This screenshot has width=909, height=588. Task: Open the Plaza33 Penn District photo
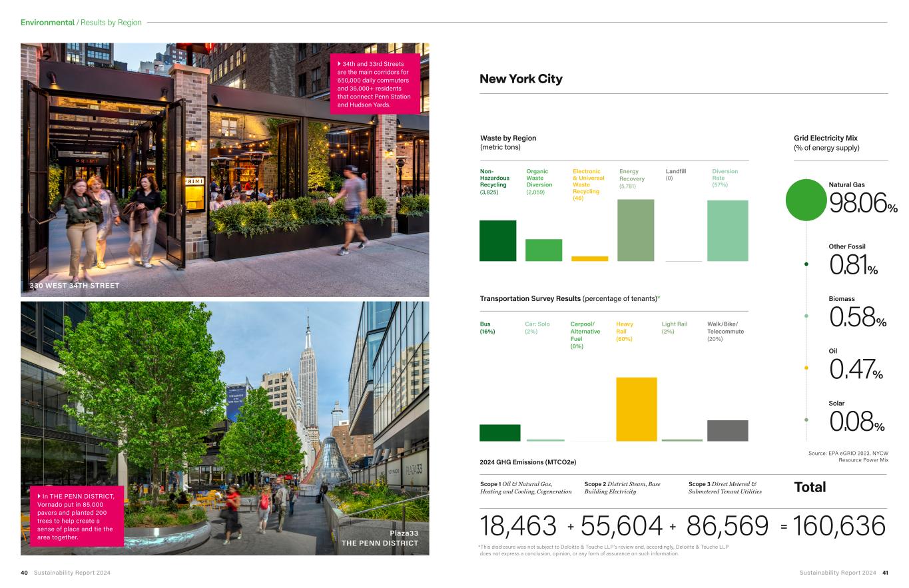click(224, 428)
